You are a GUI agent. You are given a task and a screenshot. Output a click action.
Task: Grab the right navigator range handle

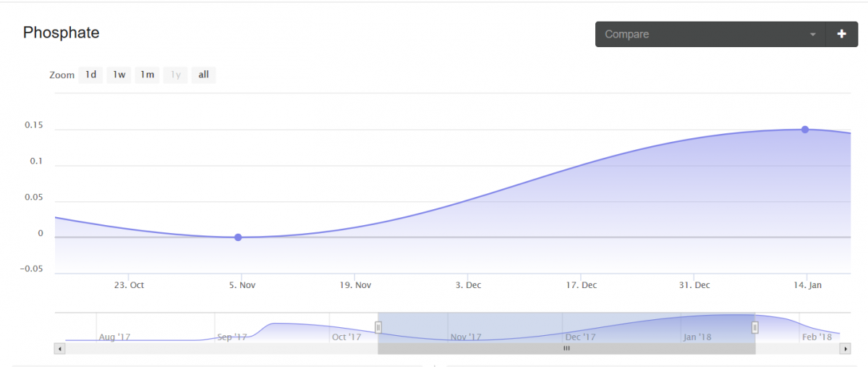pos(755,327)
